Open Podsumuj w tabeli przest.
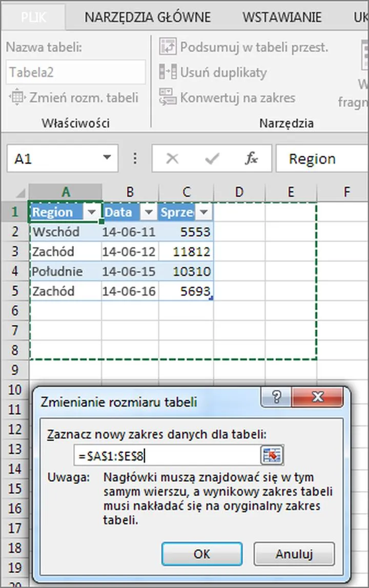The height and width of the screenshot is (588, 369). [x=169, y=47]
